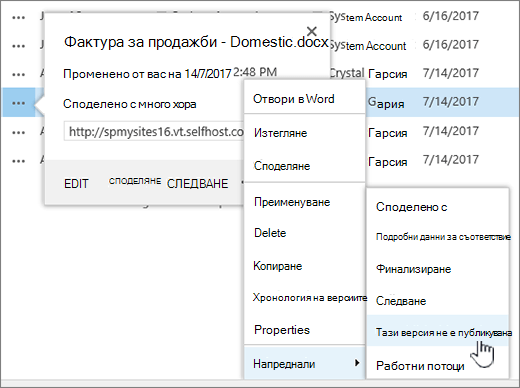Open ellipsis menu for Crystal Гарсия row
This screenshot has height=388, width=520.
[18, 75]
